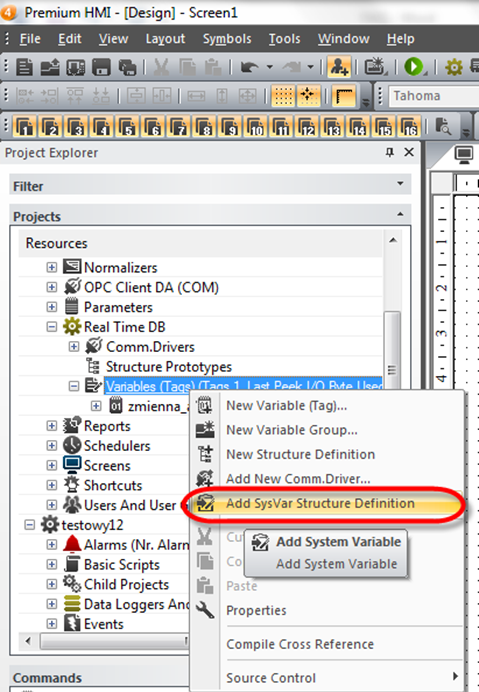Image resolution: width=479 pixels, height=692 pixels.
Task: Collapse the Projects section
Action: pyautogui.click(x=400, y=214)
